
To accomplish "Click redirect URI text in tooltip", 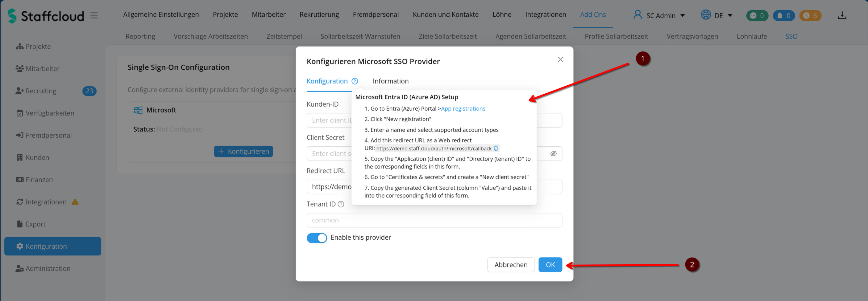I will [434, 148].
